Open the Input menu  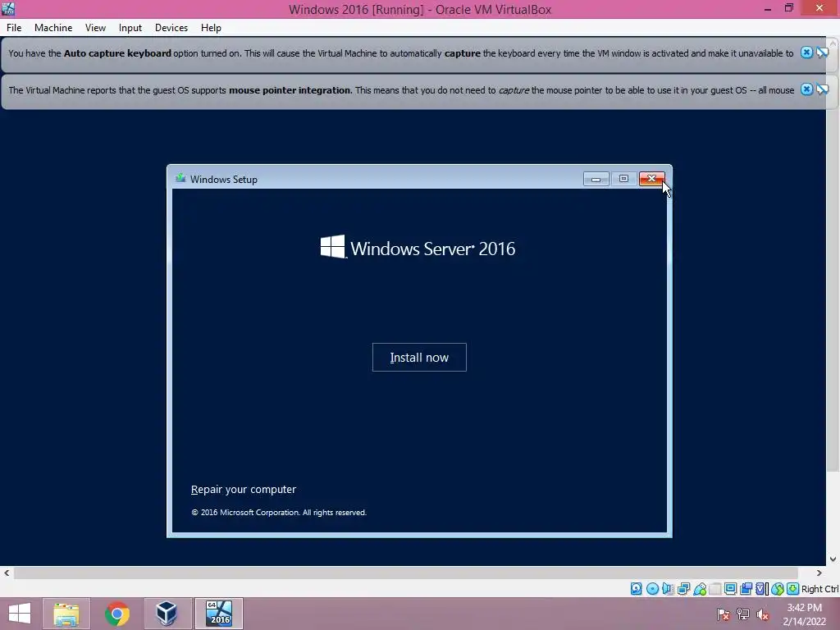[x=130, y=28]
